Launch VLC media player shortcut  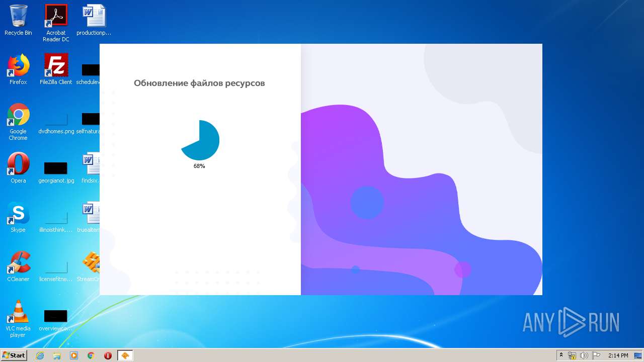tap(18, 319)
